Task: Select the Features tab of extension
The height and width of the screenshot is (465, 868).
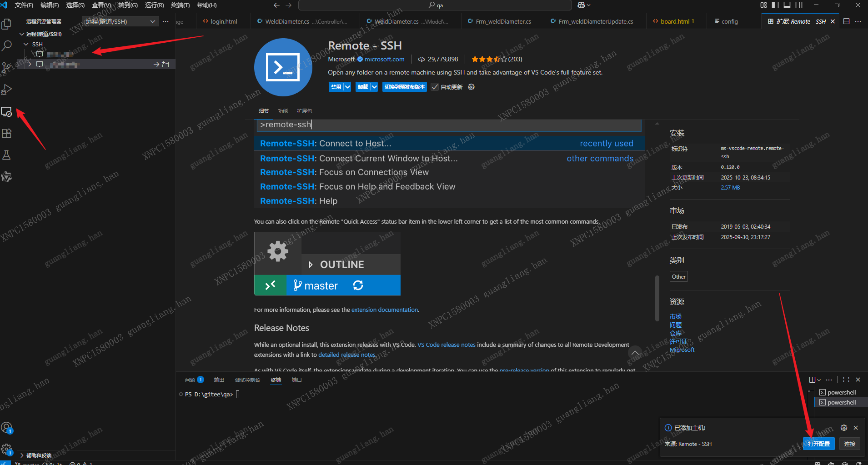Action: click(x=283, y=111)
